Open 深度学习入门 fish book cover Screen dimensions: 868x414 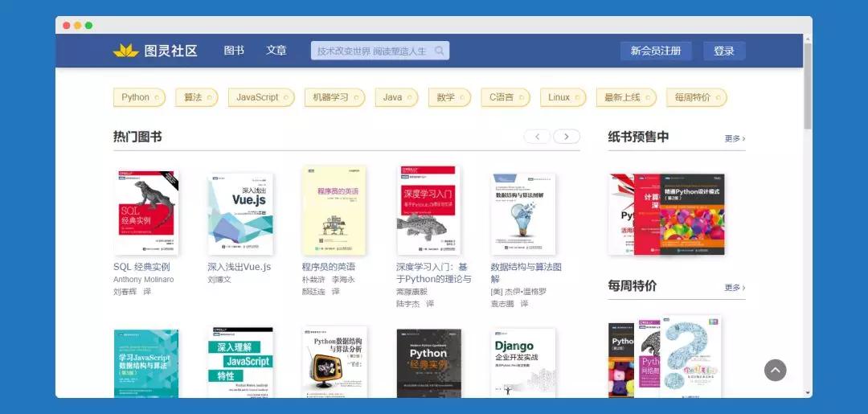tap(429, 211)
